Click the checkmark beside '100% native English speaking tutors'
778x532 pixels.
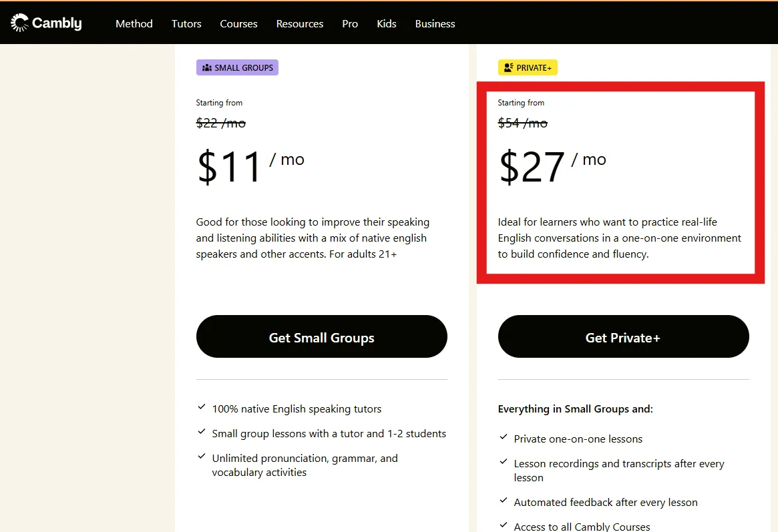click(x=202, y=407)
